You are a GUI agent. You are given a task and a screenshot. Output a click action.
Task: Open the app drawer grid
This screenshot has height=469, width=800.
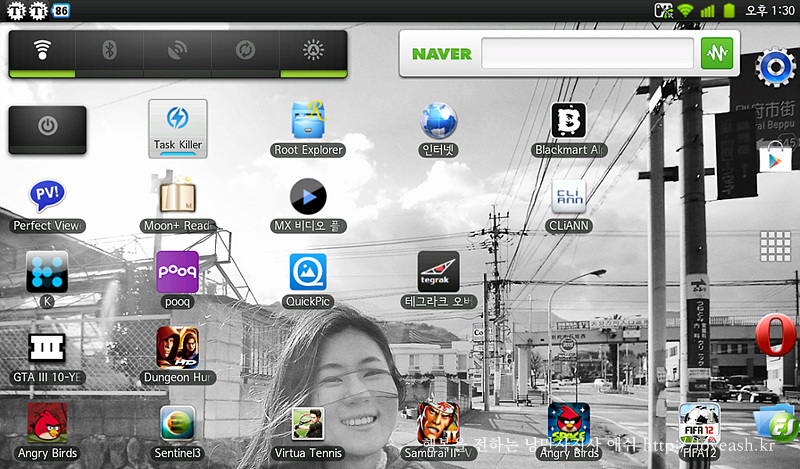click(776, 246)
